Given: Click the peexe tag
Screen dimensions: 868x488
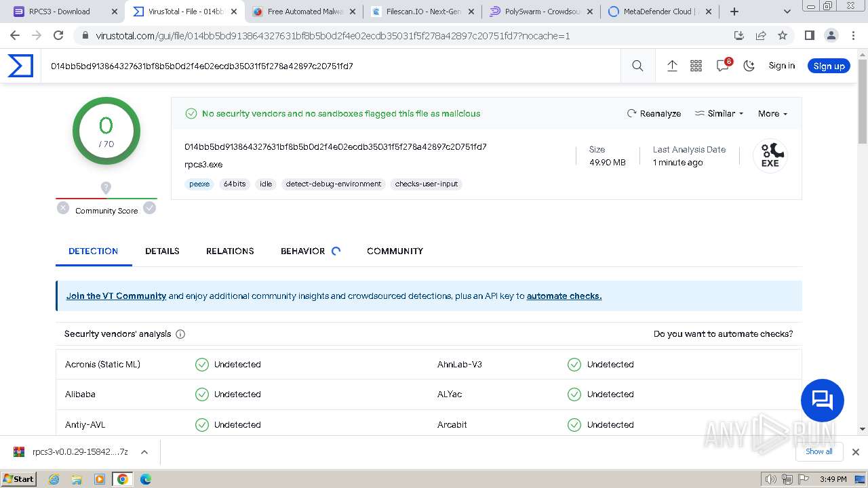Looking at the screenshot, I should tap(199, 184).
